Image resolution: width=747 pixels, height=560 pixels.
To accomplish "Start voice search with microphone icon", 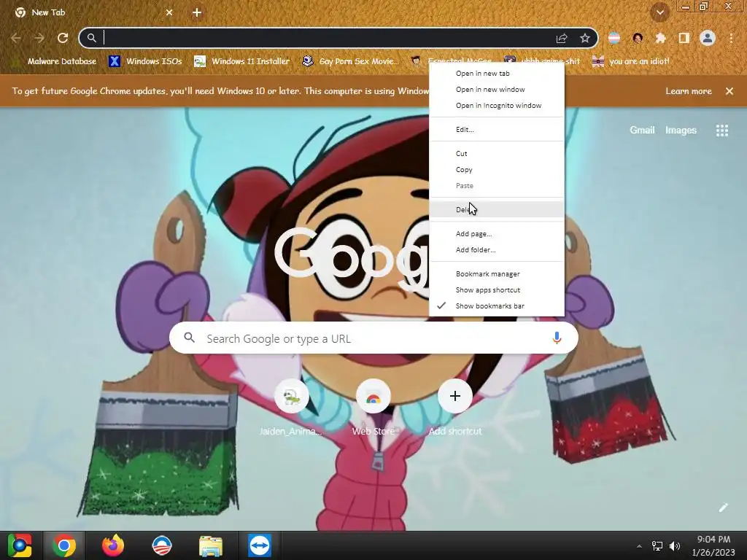I will [x=557, y=338].
